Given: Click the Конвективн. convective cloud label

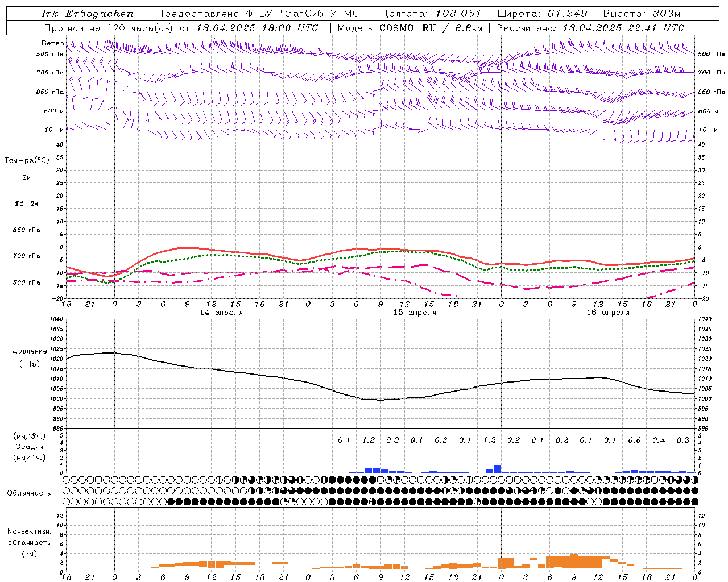Looking at the screenshot, I should tap(29, 531).
